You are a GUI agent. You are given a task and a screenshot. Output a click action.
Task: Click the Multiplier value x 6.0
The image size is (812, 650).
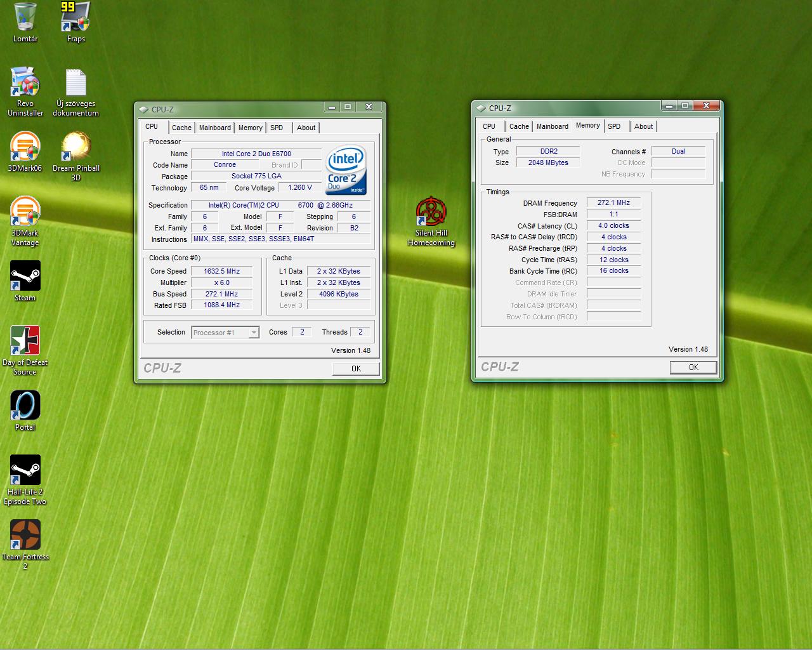[x=221, y=282]
